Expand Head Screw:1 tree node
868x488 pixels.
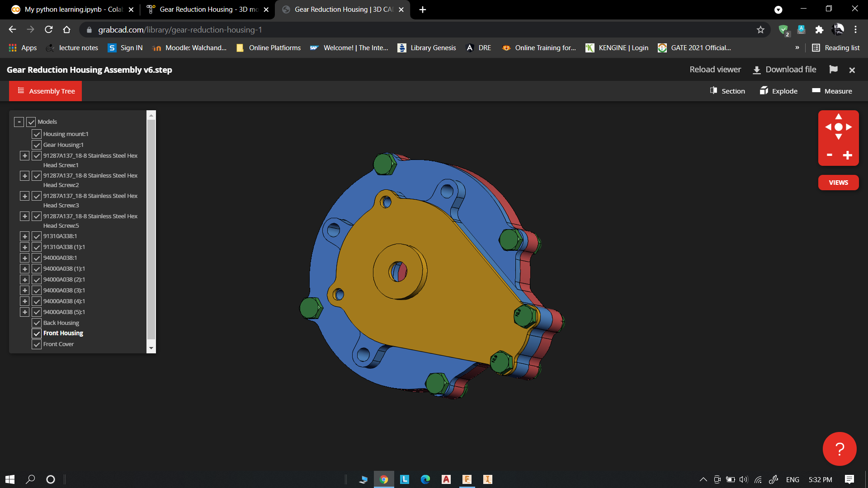25,156
